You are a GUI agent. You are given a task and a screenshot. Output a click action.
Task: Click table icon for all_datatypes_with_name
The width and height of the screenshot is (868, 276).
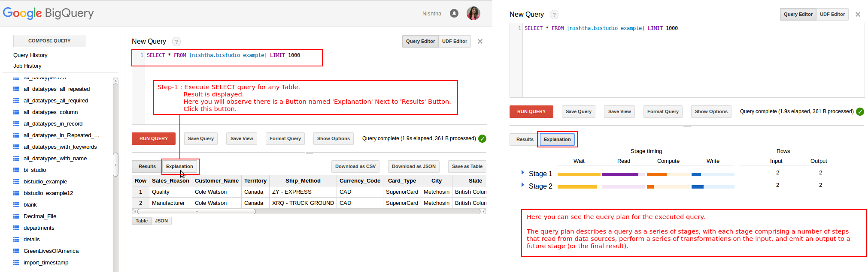pyautogui.click(x=16, y=159)
